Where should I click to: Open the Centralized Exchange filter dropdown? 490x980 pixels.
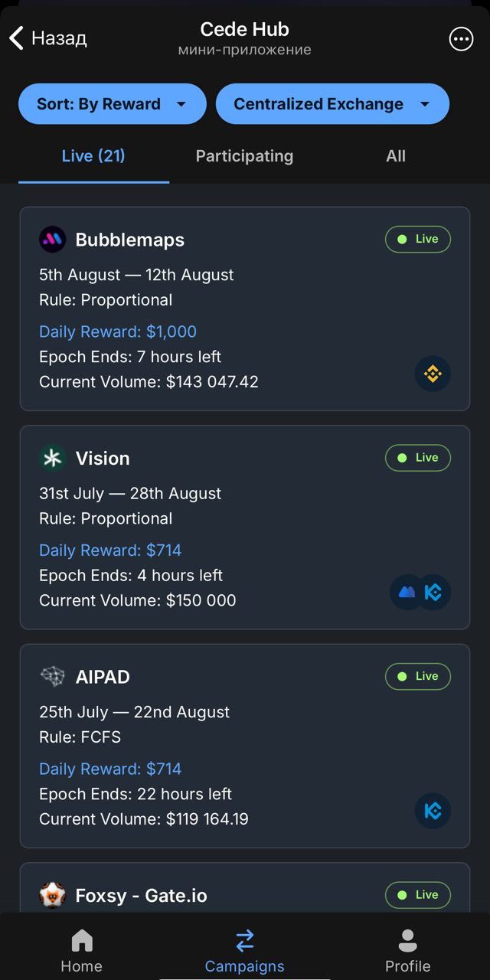pos(332,104)
